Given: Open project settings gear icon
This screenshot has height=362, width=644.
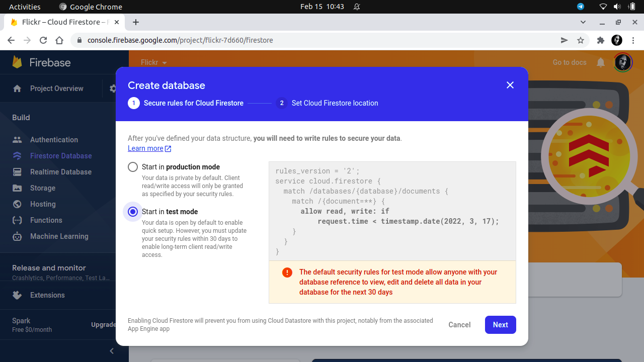Looking at the screenshot, I should pyautogui.click(x=113, y=88).
